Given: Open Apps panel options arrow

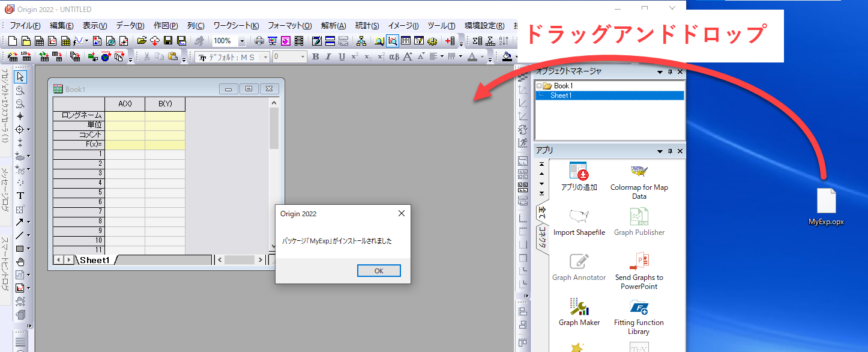Looking at the screenshot, I should pos(660,151).
